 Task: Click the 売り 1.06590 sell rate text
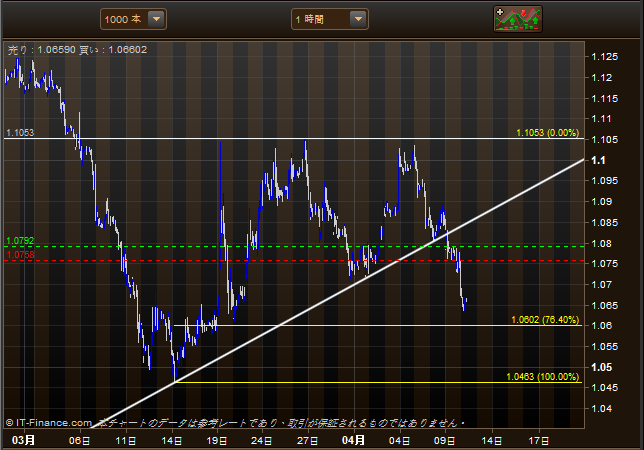click(41, 50)
